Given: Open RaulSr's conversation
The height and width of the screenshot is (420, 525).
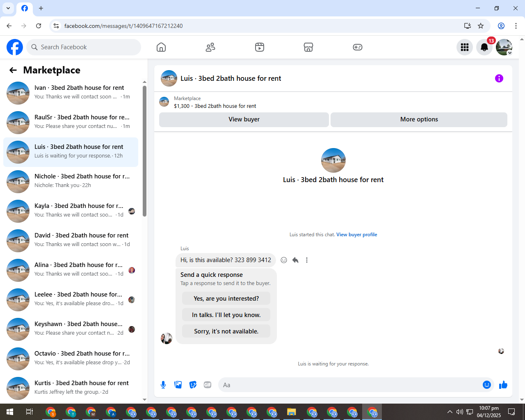Looking at the screenshot, I should [x=71, y=122].
